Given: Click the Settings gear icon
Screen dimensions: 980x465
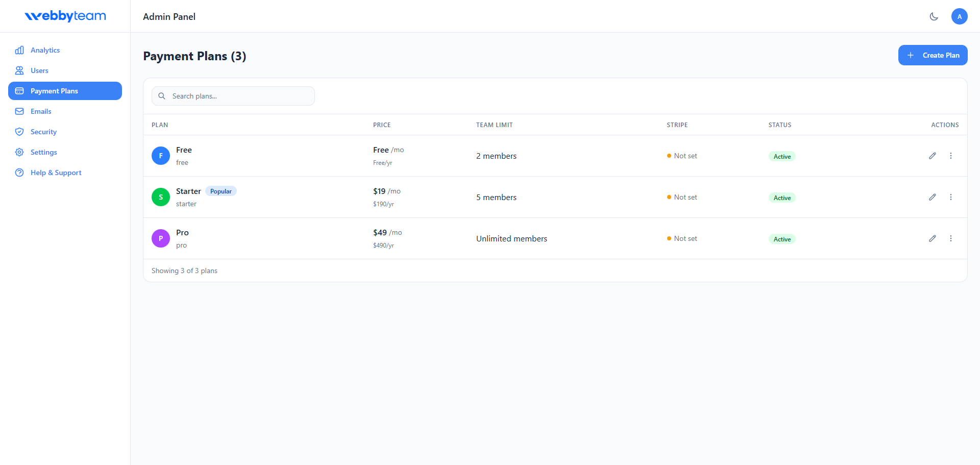Looking at the screenshot, I should (19, 152).
